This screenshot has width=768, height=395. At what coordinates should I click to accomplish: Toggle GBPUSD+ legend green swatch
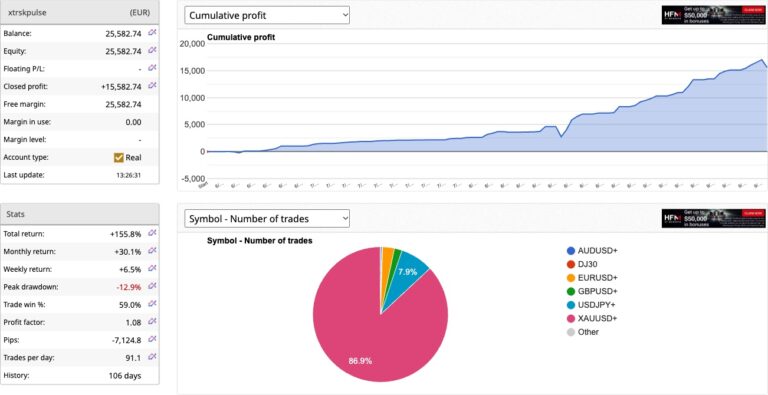(x=571, y=292)
